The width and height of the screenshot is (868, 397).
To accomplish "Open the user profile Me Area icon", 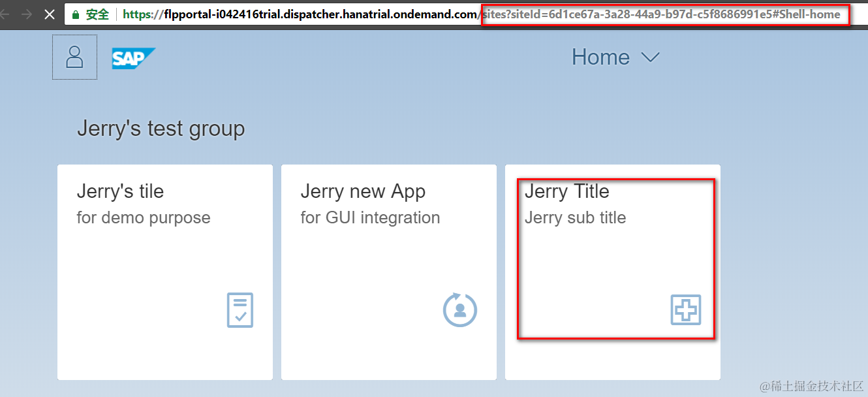I will click(75, 57).
